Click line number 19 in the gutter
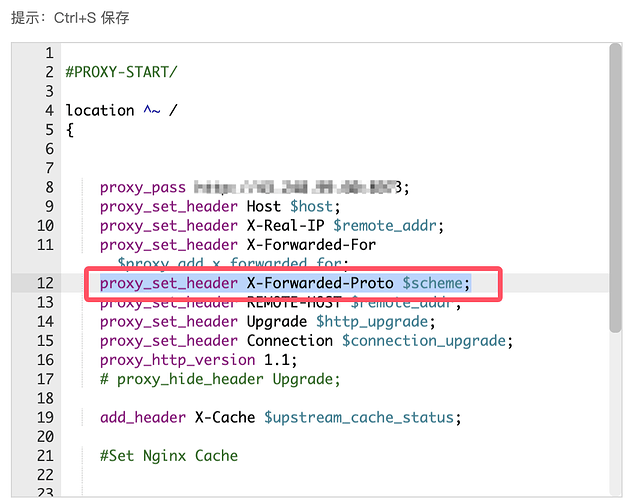630x500 pixels. point(44,417)
